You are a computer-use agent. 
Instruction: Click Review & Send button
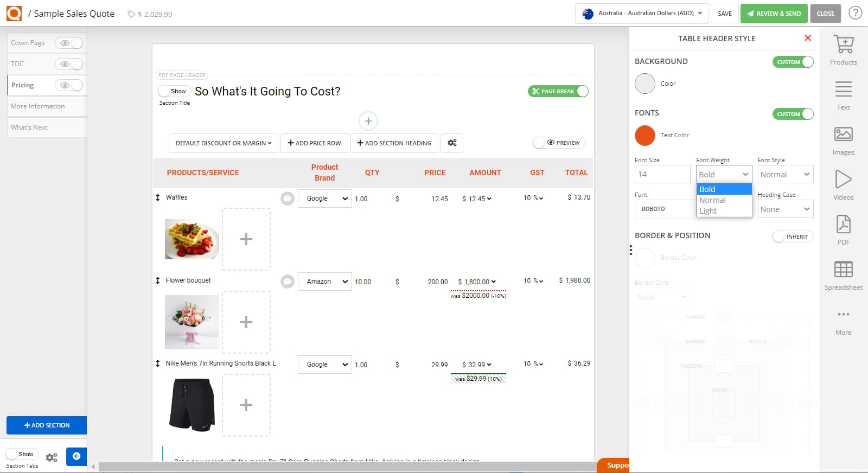(774, 14)
